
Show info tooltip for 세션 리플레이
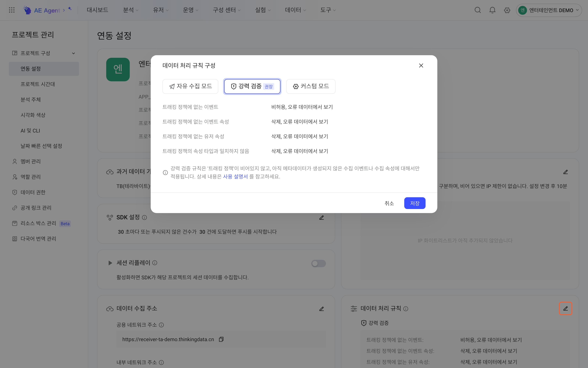click(155, 263)
